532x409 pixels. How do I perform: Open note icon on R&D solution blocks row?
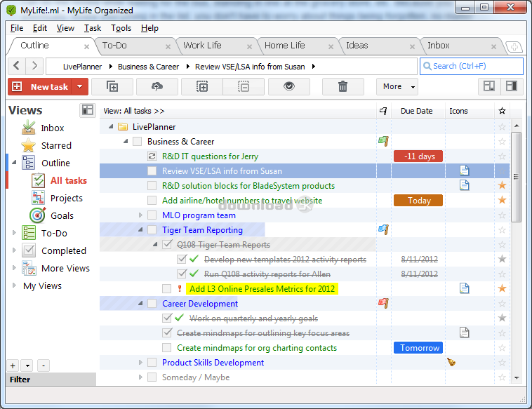464,185
